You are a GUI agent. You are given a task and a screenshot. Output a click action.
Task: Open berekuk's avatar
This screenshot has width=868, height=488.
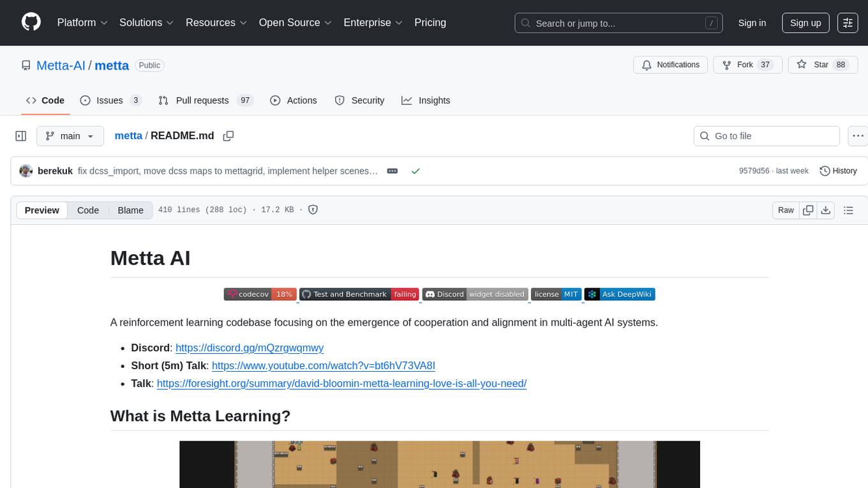click(26, 171)
